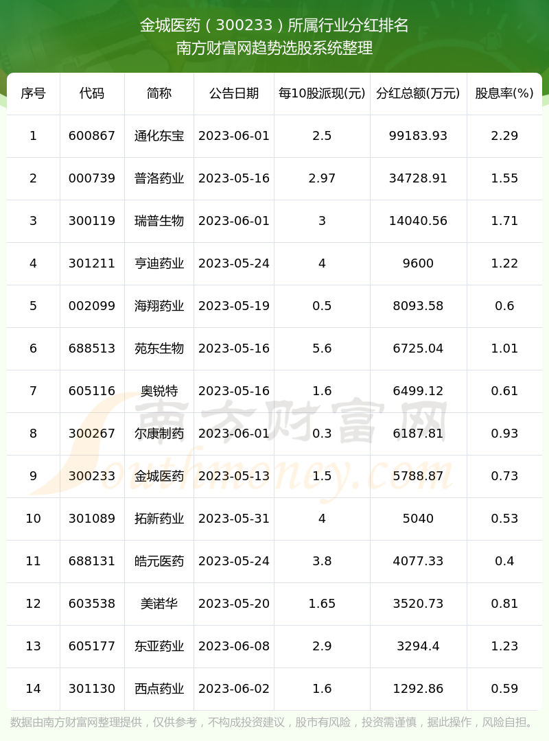This screenshot has width=549, height=756.
Task: Click the 简称 column header
Action: [159, 93]
